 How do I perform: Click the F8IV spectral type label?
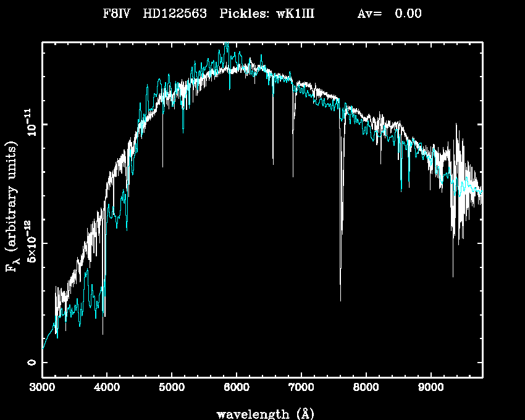pos(116,14)
